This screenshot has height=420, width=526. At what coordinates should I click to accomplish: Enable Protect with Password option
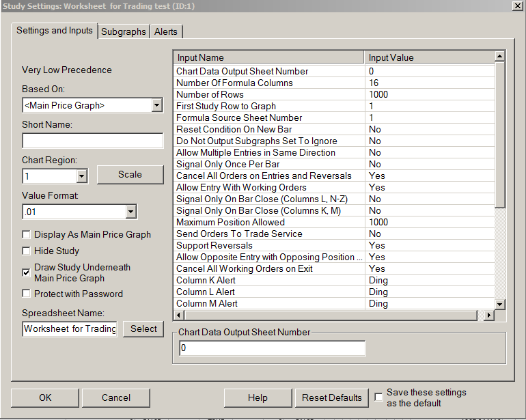click(x=27, y=294)
